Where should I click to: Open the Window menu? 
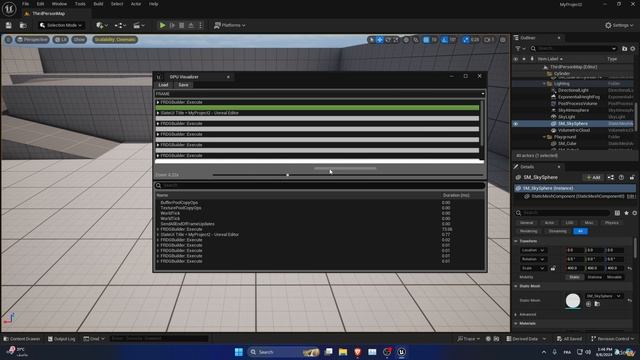(60, 4)
